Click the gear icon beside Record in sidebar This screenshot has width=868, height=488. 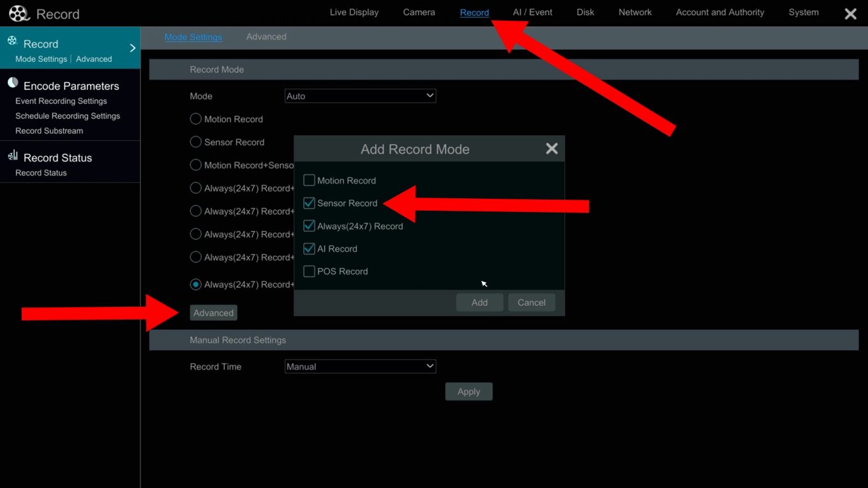tap(13, 40)
